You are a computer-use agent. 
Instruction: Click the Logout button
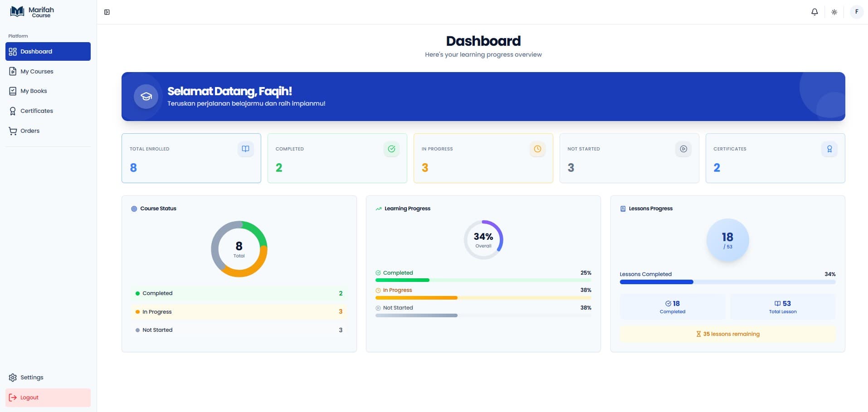[48, 397]
